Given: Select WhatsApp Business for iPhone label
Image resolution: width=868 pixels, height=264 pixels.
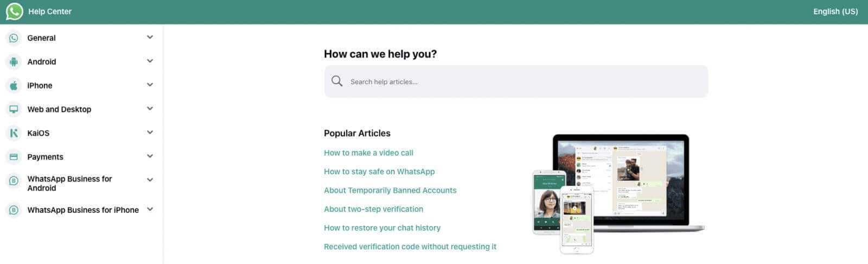Looking at the screenshot, I should click(83, 210).
